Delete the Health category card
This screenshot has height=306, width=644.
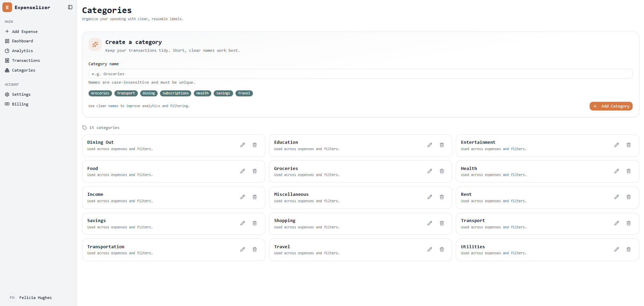pyautogui.click(x=629, y=171)
